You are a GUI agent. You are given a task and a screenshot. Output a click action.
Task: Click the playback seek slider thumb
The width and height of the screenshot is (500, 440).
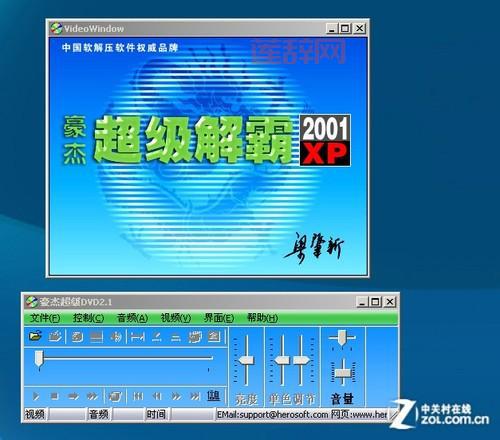pos(39,358)
